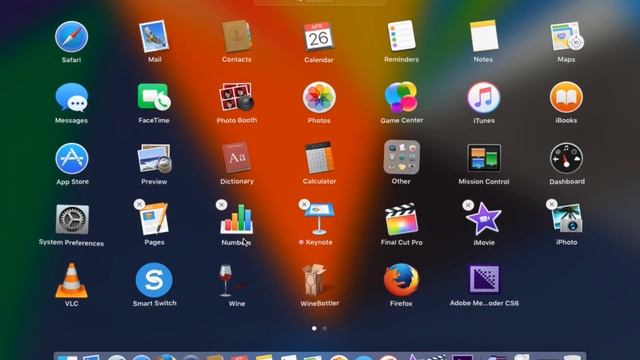
Task: Delete Keynote using its X badge
Action: (x=304, y=204)
